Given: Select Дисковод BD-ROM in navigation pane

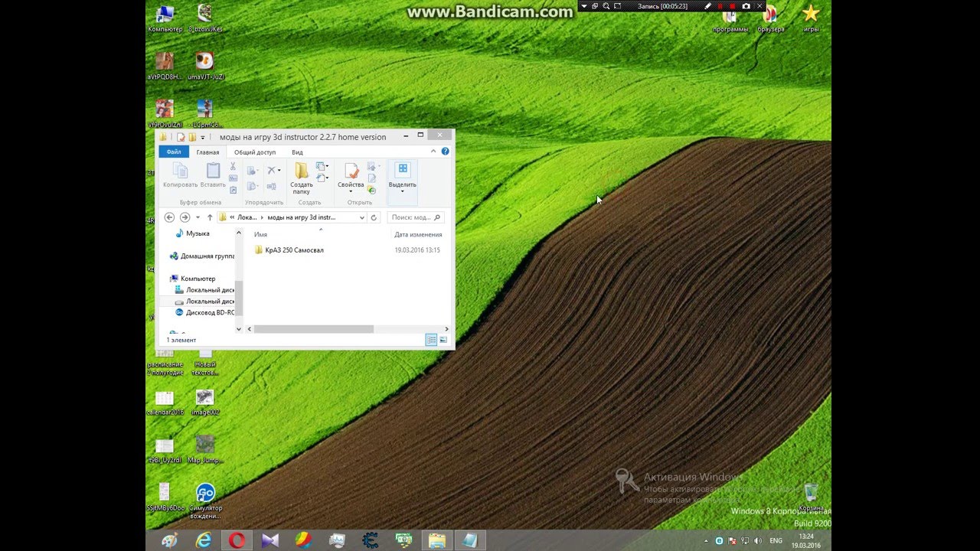Looking at the screenshot, I should [x=204, y=312].
